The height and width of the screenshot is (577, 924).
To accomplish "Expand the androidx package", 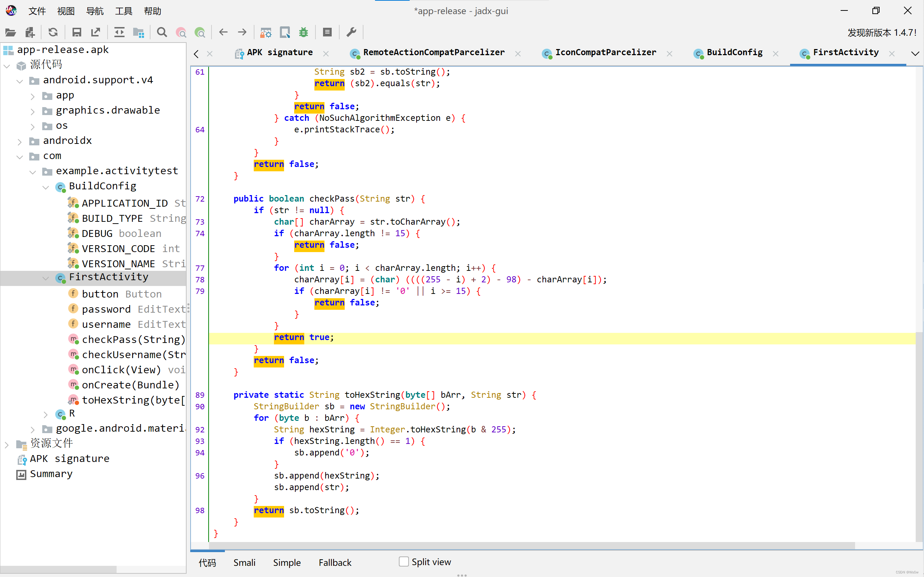I will [20, 141].
